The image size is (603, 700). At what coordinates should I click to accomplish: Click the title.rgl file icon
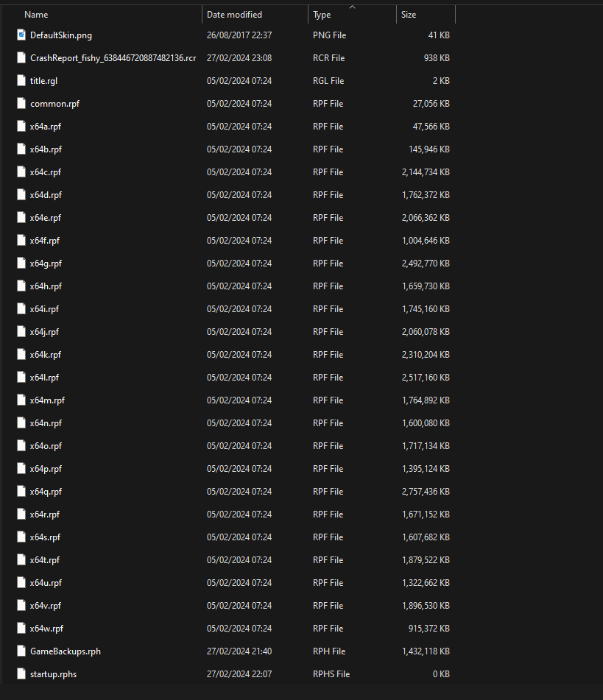(21, 81)
